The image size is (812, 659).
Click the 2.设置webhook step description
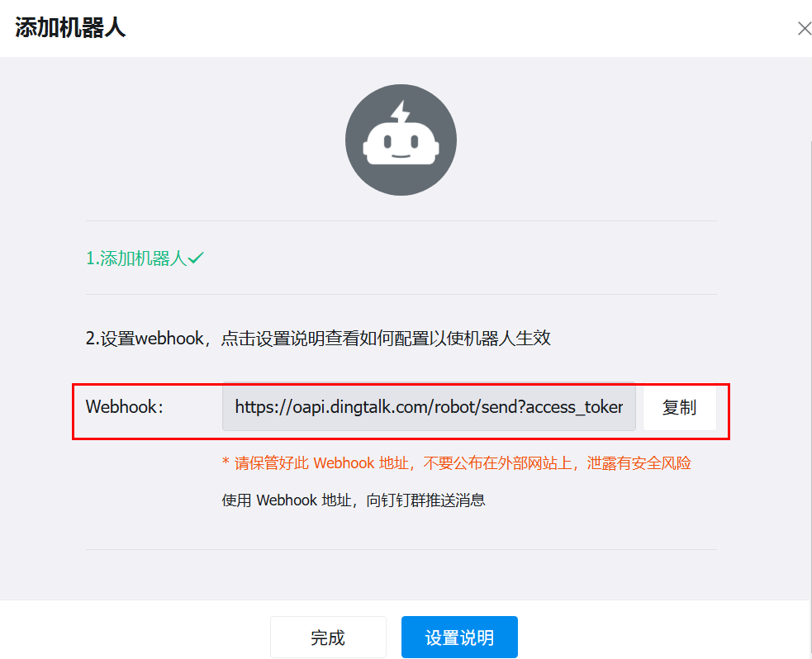(318, 339)
